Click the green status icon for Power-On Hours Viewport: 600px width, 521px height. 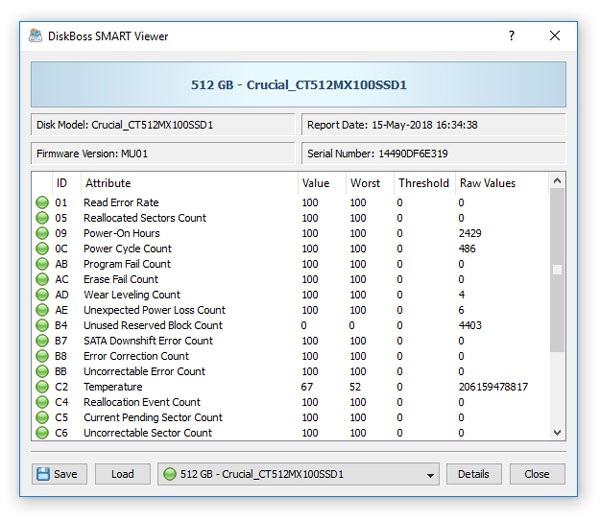(x=42, y=233)
